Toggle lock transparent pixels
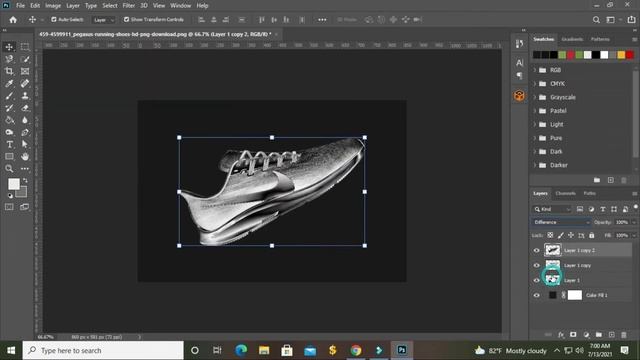Image resolution: width=640 pixels, height=360 pixels. [550, 236]
